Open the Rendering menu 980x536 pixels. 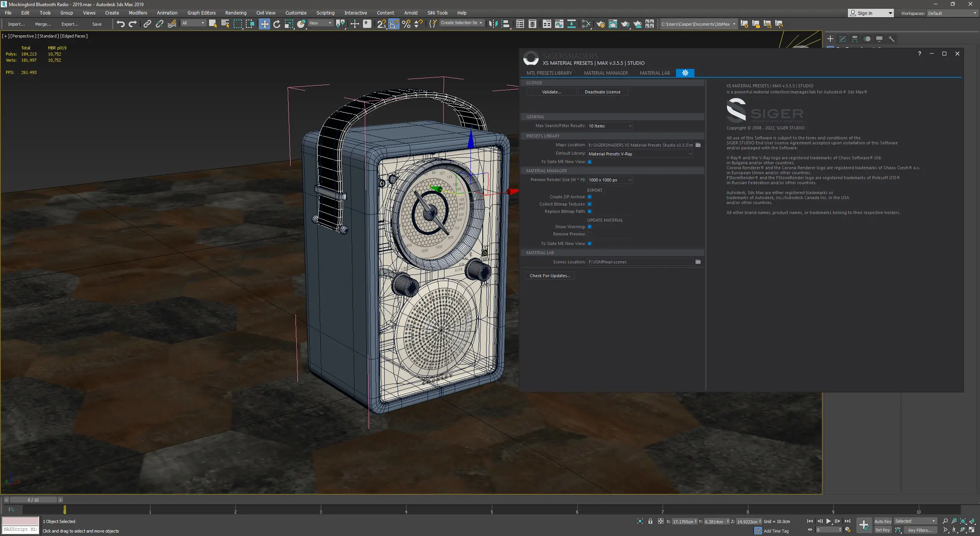[x=235, y=13]
